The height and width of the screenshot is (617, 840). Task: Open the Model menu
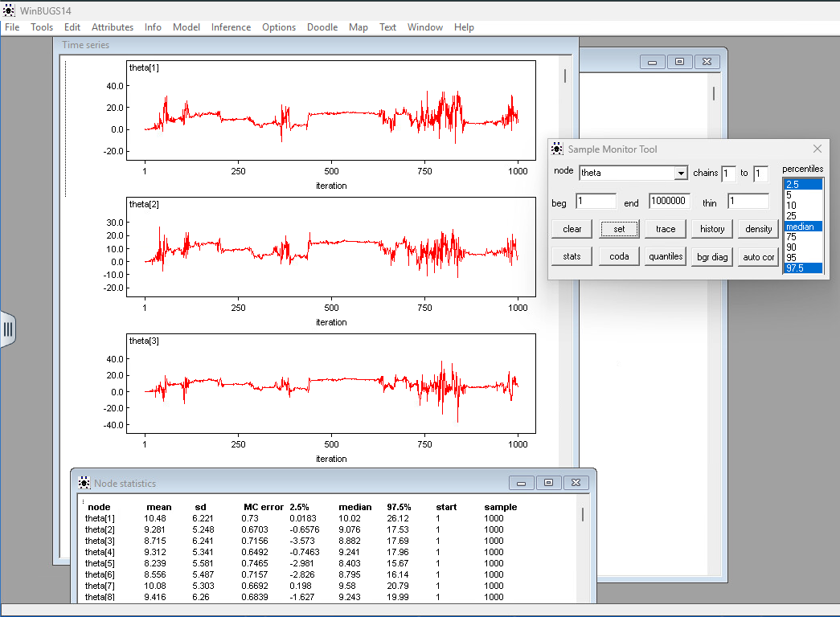[x=186, y=27]
